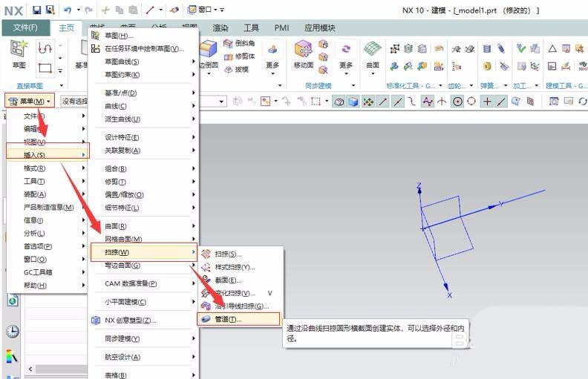The height and width of the screenshot is (379, 588).
Task: Click the rectangle profile icon in 直接草图
Action: coord(45,68)
